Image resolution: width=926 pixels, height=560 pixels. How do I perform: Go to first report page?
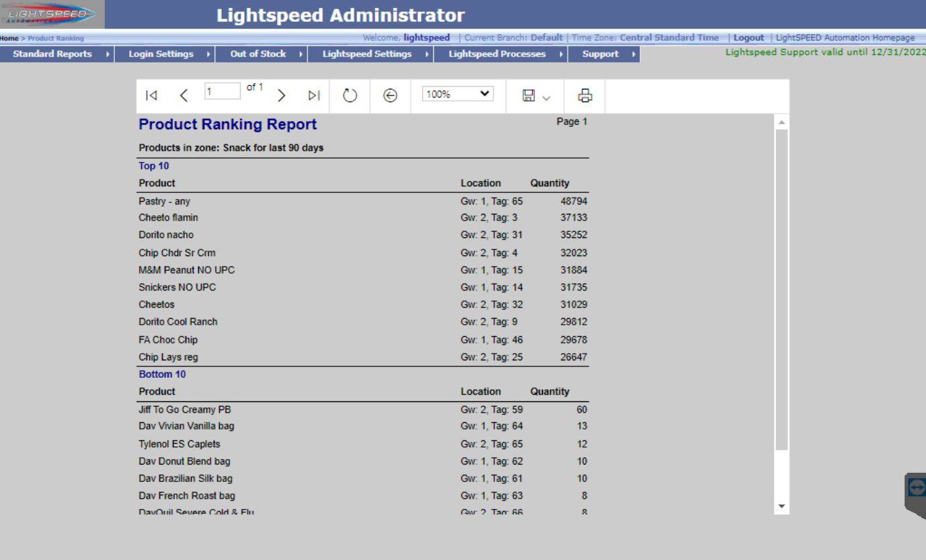coord(151,96)
